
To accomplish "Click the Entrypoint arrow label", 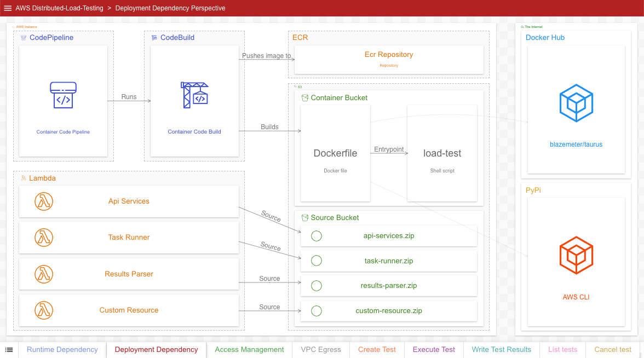I will point(389,149).
